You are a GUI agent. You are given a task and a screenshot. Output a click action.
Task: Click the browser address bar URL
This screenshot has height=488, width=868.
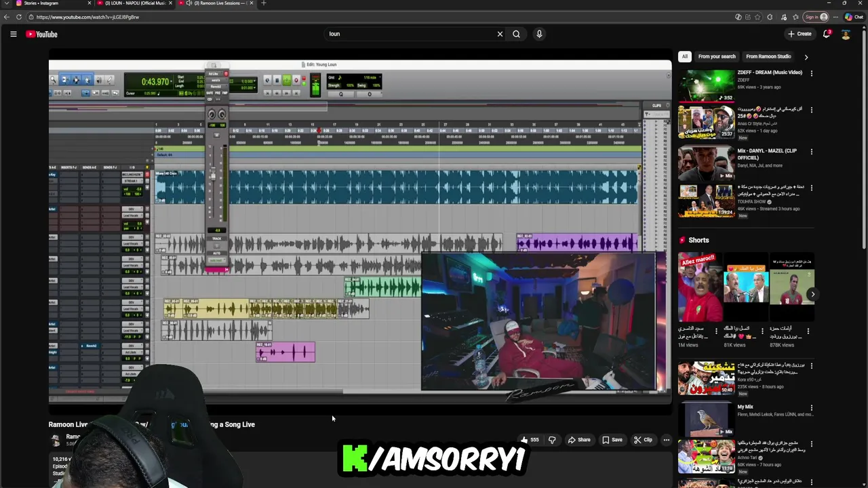(88, 17)
